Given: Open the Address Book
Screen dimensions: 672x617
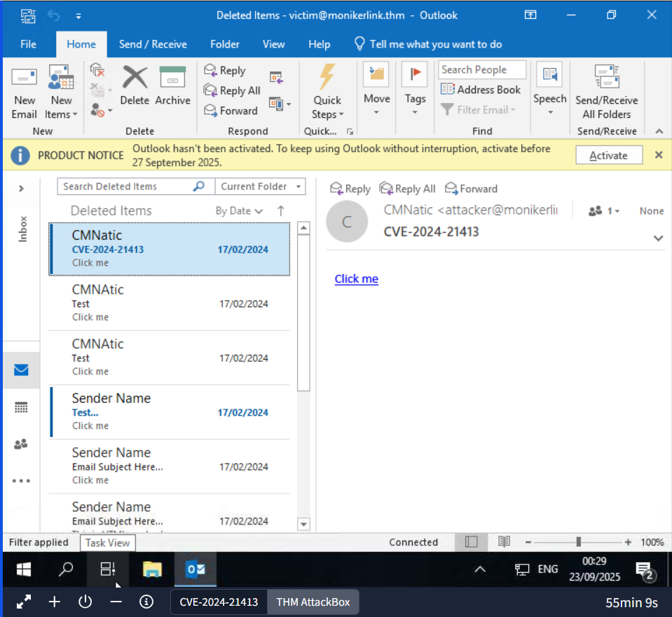Looking at the screenshot, I should [x=481, y=90].
